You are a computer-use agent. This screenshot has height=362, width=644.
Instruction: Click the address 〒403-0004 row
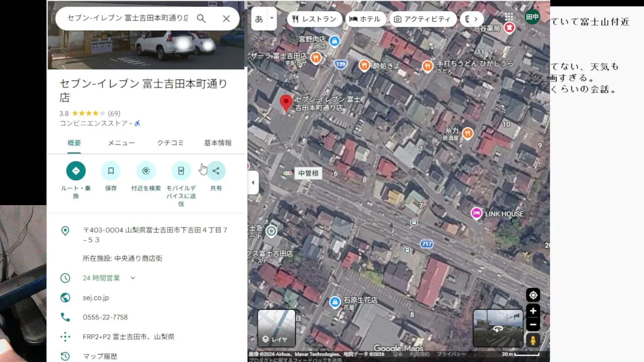click(x=146, y=235)
